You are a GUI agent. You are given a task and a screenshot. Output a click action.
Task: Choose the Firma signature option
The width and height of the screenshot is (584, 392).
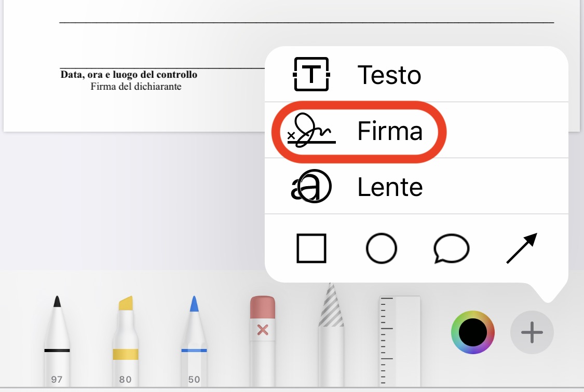pos(389,131)
